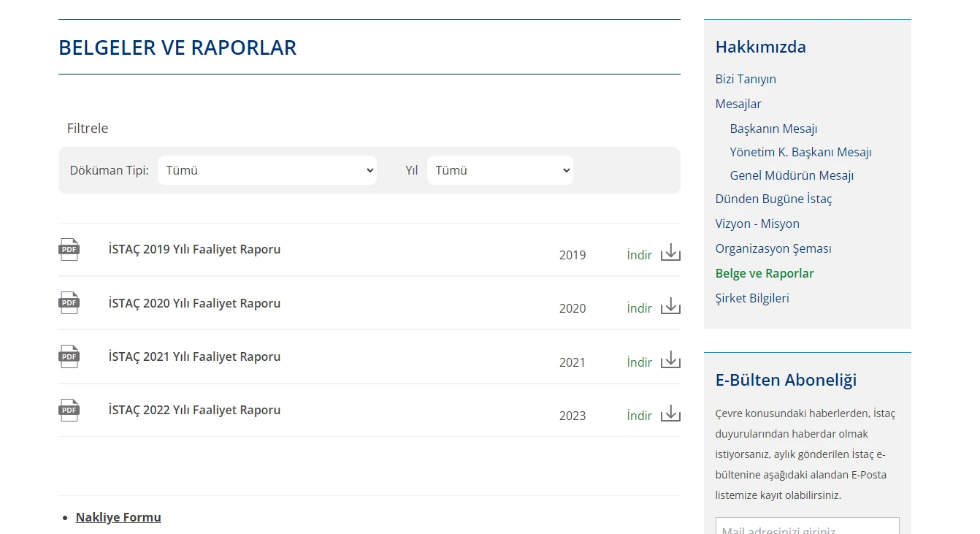
Task: Click PDF icon for 2019 Faaliyet Raporu
Action: pyautogui.click(x=69, y=249)
